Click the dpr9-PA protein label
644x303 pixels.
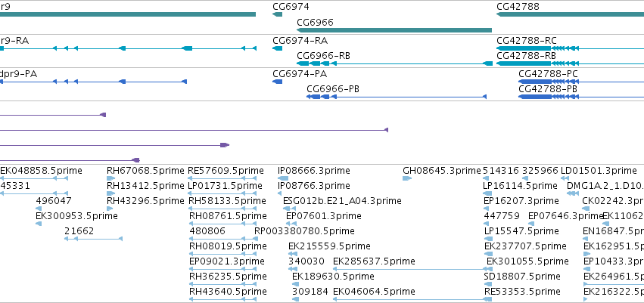(x=18, y=74)
